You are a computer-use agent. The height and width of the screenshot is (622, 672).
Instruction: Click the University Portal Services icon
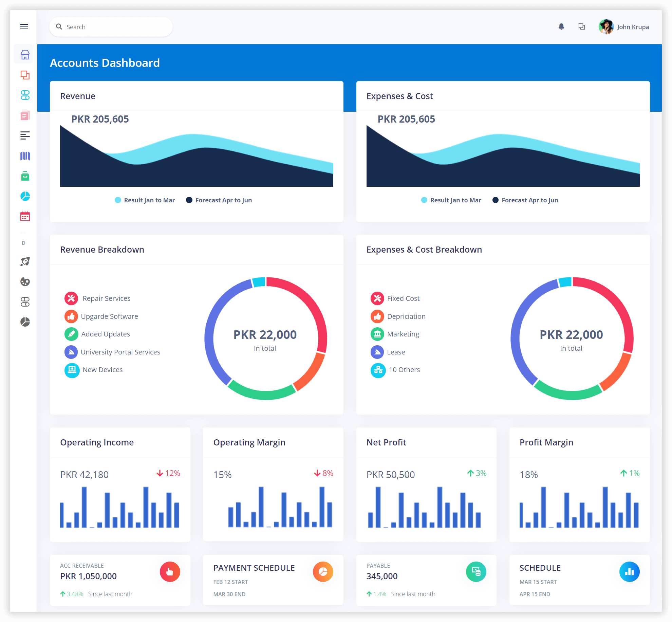[x=71, y=352]
